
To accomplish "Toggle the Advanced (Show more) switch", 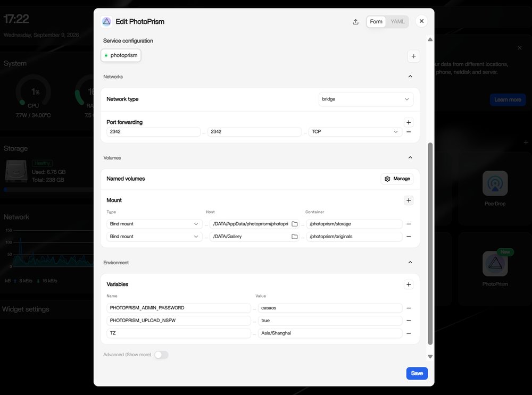I will click(161, 355).
